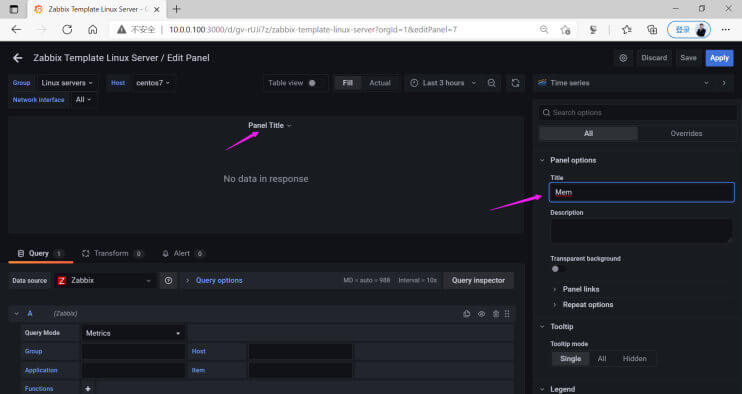Image resolution: width=742 pixels, height=394 pixels.
Task: Open the browser favorites list
Action: tap(627, 29)
